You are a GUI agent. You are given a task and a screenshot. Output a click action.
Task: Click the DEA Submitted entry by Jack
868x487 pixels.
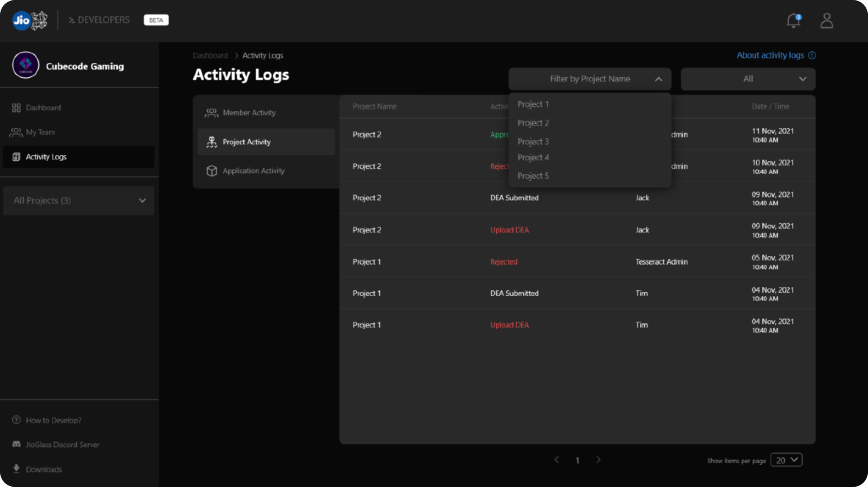point(514,198)
